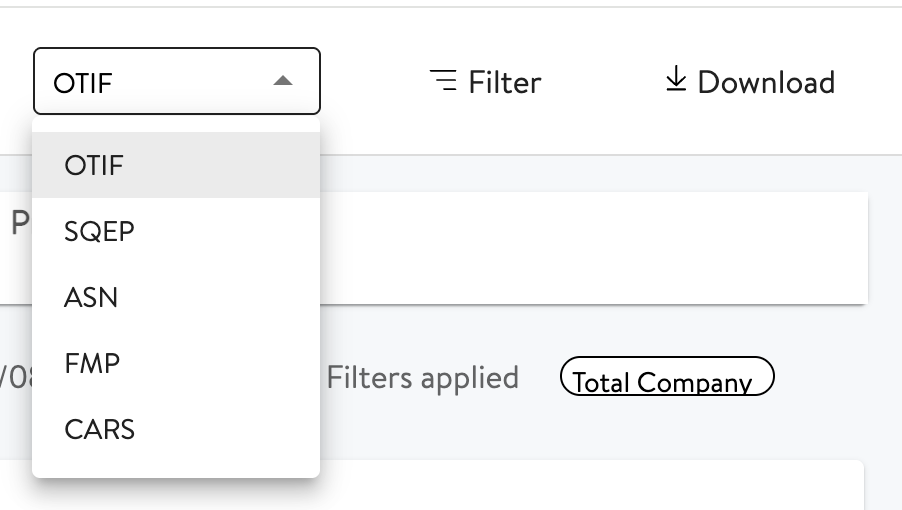Switch to CARS in the dropdown list
This screenshot has height=510, width=902.
[100, 429]
